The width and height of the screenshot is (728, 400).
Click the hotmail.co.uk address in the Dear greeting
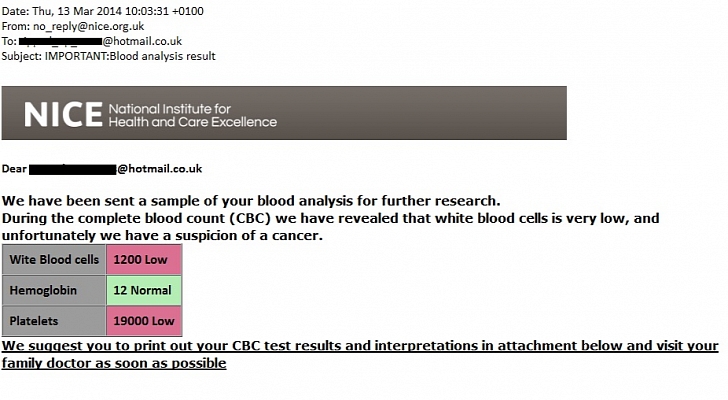160,169
